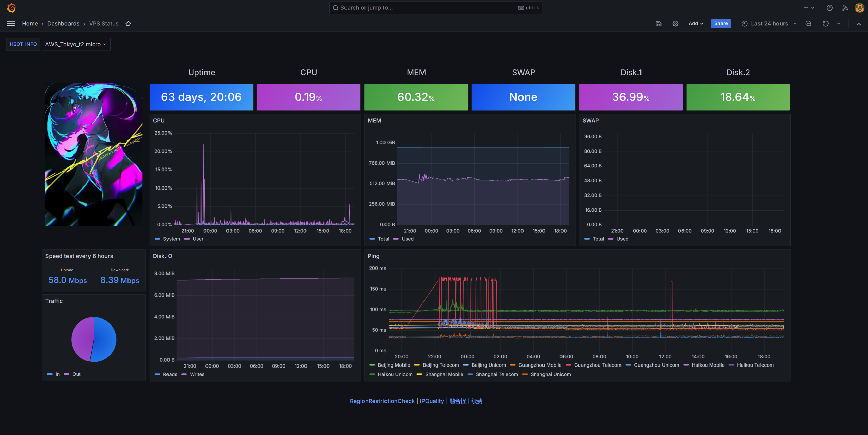Refresh the dashboard
The height and width of the screenshot is (435, 868).
pos(826,24)
